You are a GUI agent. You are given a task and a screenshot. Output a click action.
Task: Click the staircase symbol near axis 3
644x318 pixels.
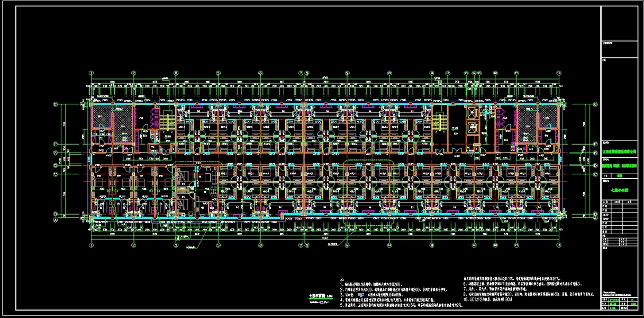point(169,122)
